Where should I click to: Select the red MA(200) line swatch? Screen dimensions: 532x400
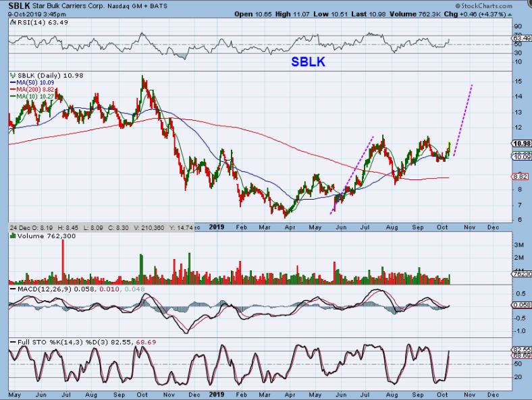click(x=14, y=90)
